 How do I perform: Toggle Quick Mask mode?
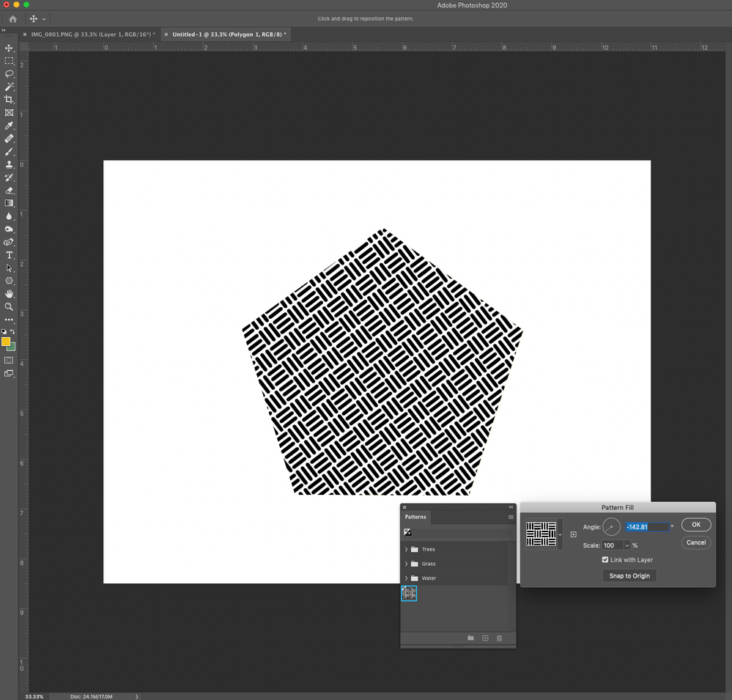click(x=9, y=361)
